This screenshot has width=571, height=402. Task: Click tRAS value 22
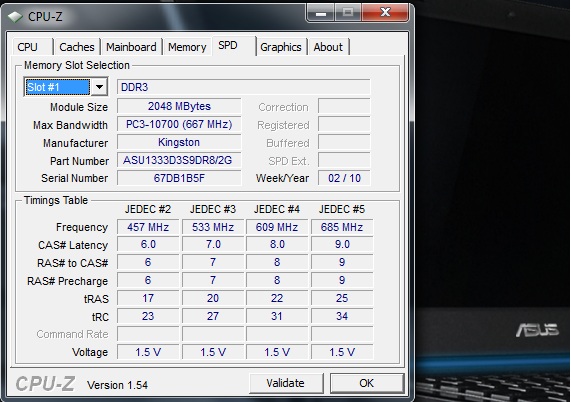click(x=277, y=298)
